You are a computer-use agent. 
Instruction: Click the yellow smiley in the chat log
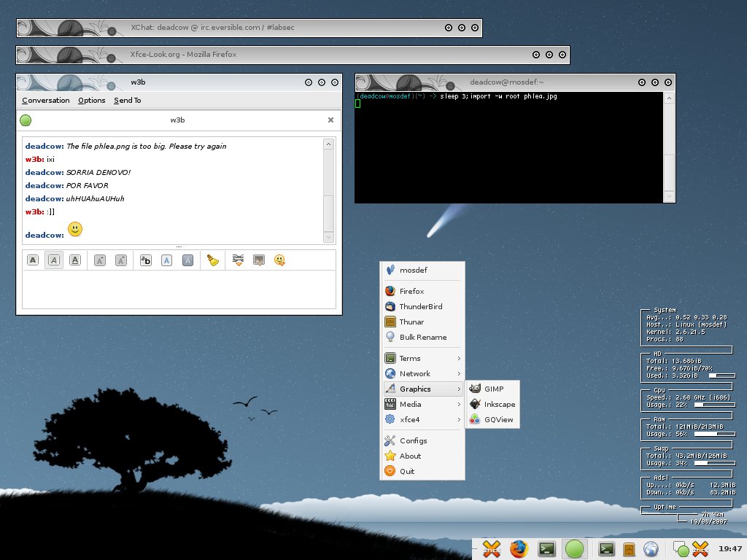coord(75,229)
